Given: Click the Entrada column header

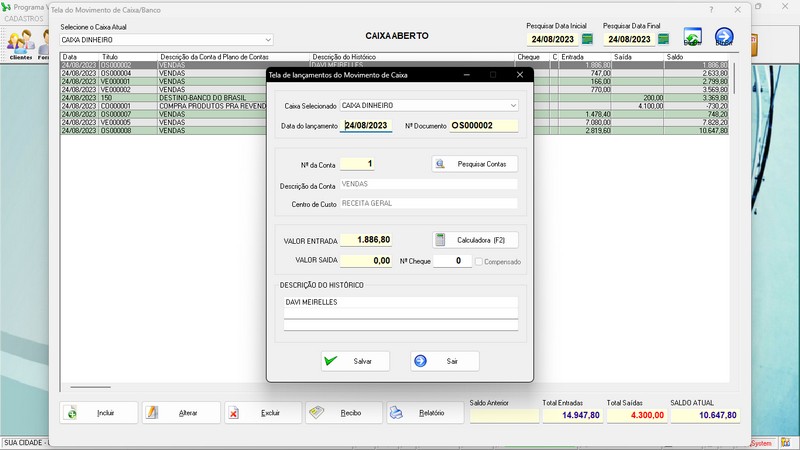Looking at the screenshot, I should tap(585, 57).
